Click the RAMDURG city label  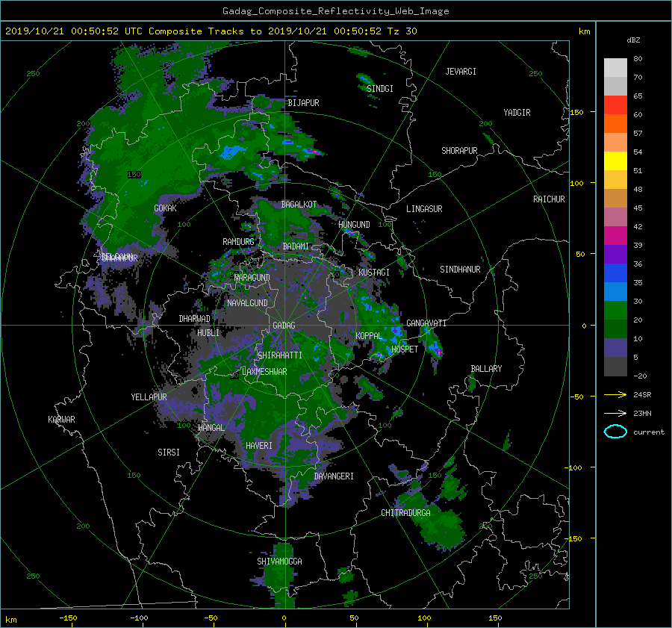(238, 242)
